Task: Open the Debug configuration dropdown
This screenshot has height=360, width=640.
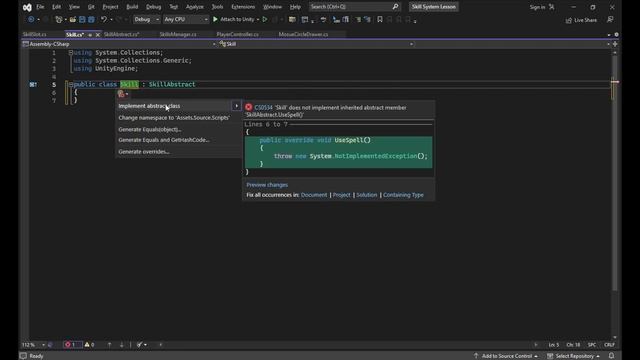Action: pyautogui.click(x=147, y=19)
